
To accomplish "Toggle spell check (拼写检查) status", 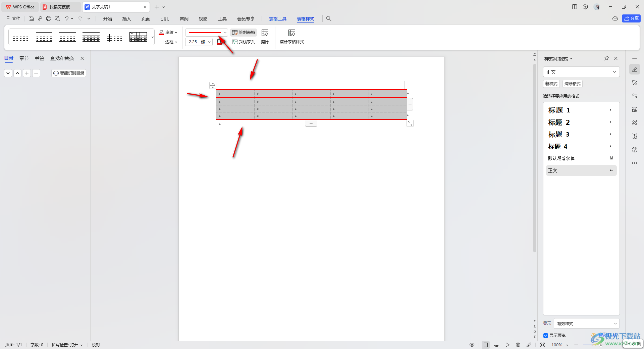I will point(67,345).
